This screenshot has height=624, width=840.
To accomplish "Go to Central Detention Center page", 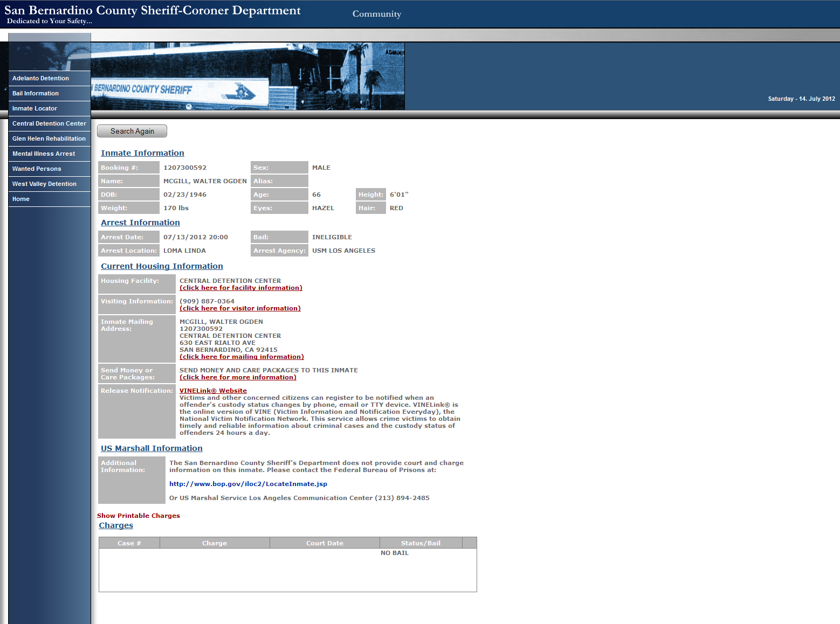I will [x=49, y=123].
